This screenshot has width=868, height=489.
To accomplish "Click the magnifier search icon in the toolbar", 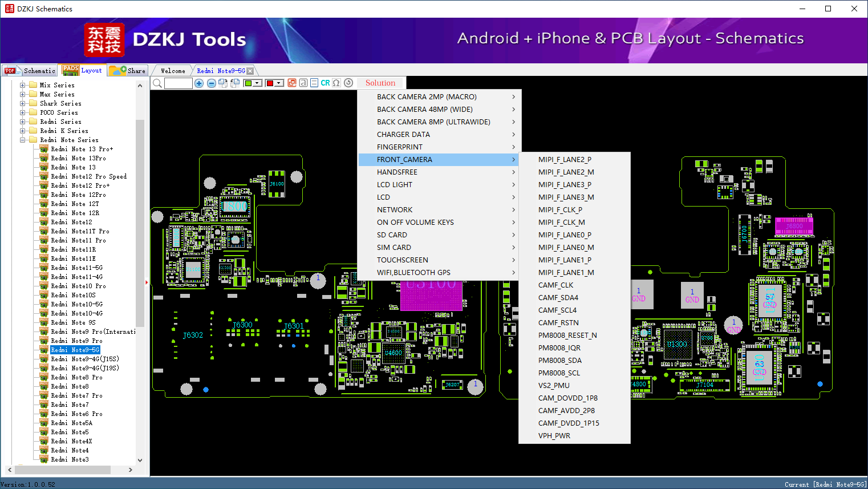I will [157, 83].
